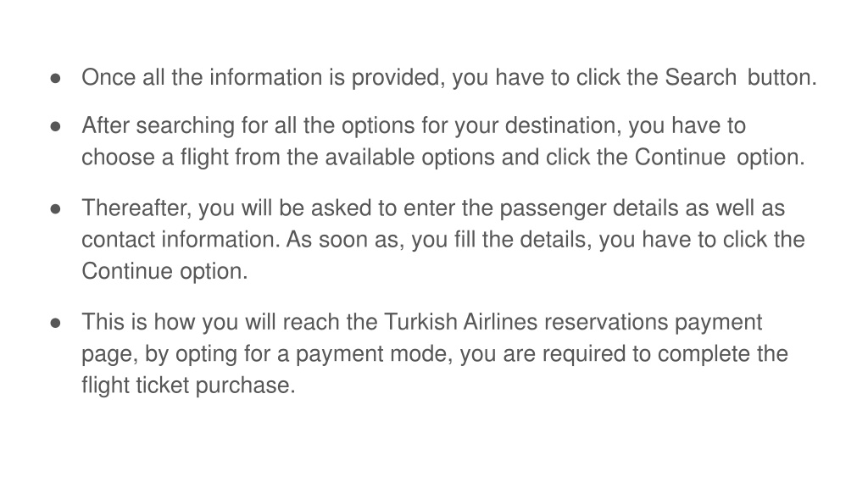
Task: Click the word Search in first bullet
Action: [700, 77]
